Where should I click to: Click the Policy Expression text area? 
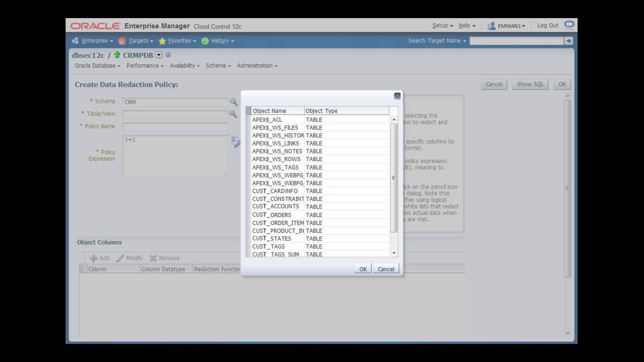(x=176, y=156)
